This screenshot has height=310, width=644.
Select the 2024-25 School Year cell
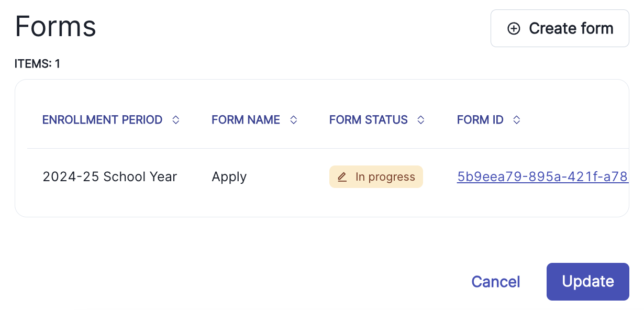coord(110,177)
